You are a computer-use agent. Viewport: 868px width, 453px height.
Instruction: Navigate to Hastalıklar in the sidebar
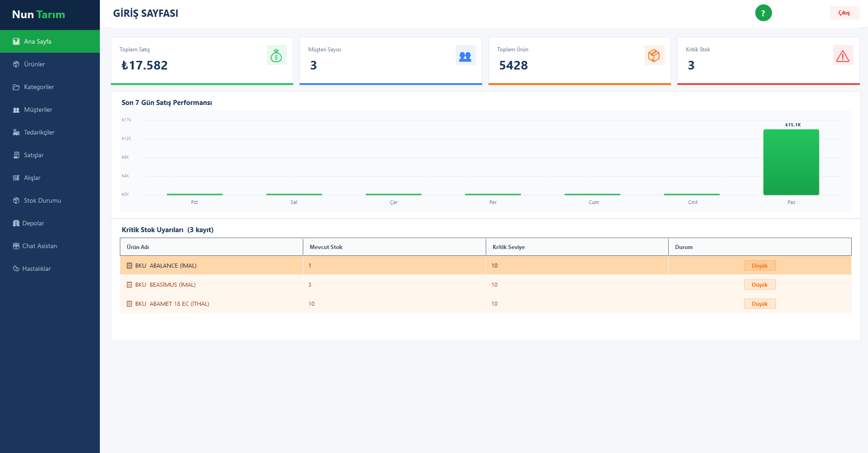[36, 269]
